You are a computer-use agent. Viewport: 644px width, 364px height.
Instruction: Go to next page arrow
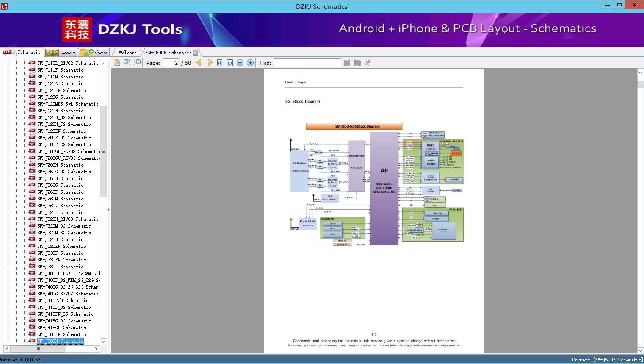point(210,63)
